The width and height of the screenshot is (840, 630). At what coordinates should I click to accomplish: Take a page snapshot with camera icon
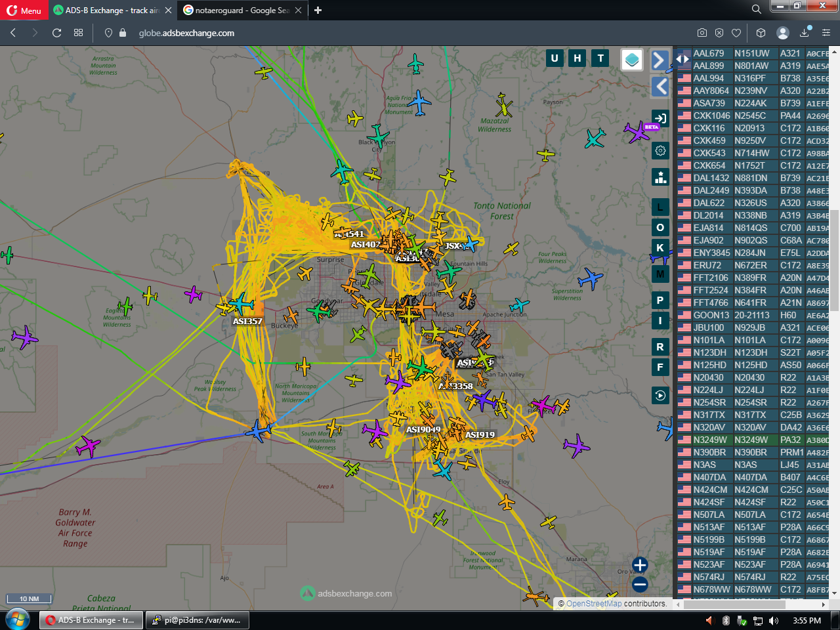click(702, 33)
